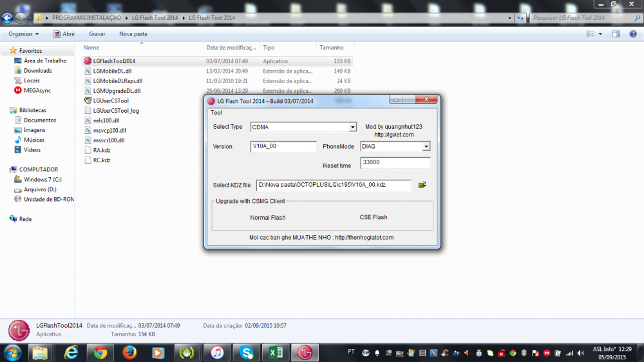Viewport: 644px width, 362px height.
Task: Click PROGRAMAS INSTALAÇAO in the breadcrumb path
Action: (x=87, y=18)
